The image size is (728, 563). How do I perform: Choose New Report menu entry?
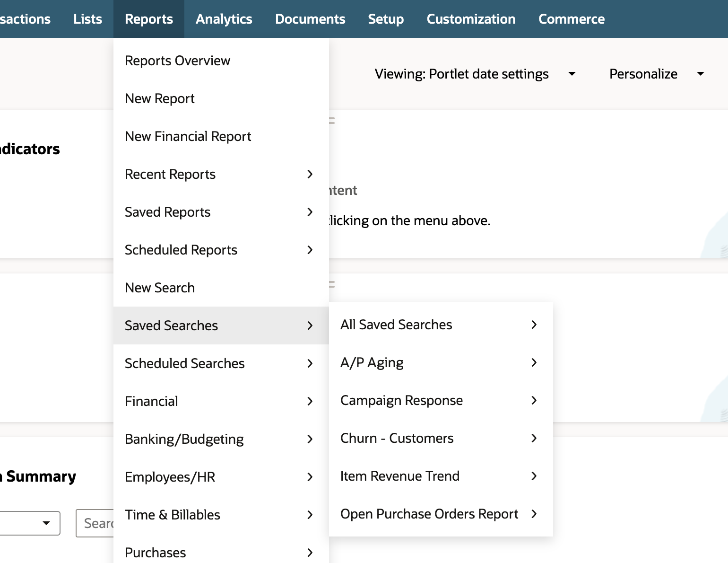pyautogui.click(x=221, y=98)
